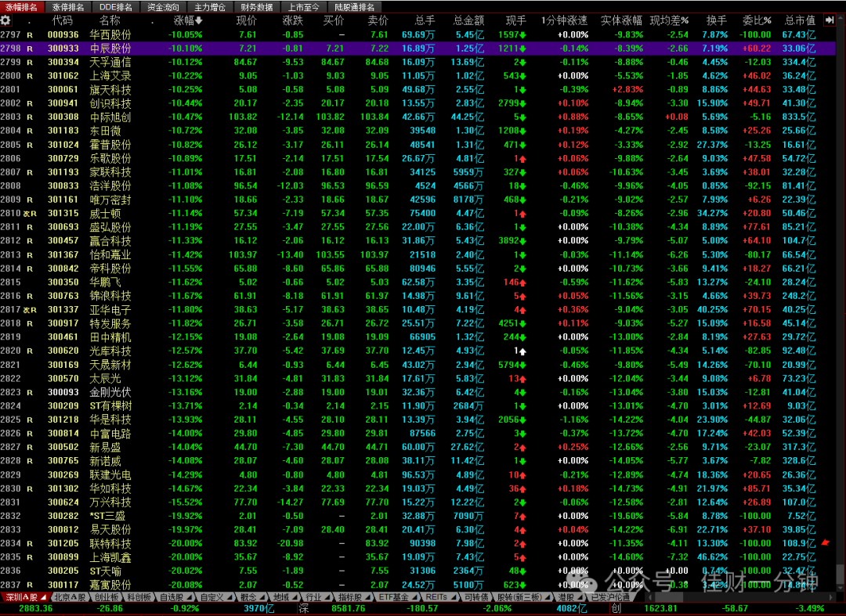Select the 北京A股 bottom tab
This screenshot has height=616, width=846.
pyautogui.click(x=70, y=597)
